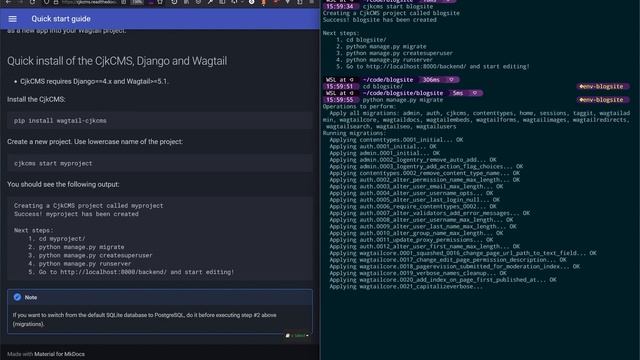Click terminal prompt path '~/code/blogsite'
The width and height of the screenshot is (640, 360).
tap(388, 80)
